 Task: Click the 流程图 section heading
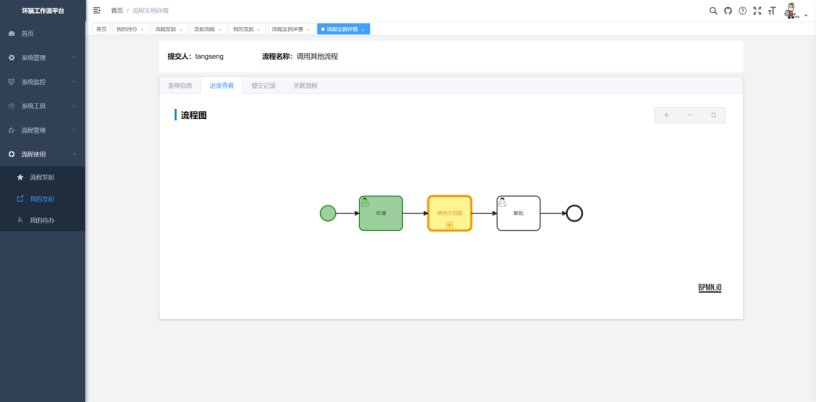(x=194, y=115)
